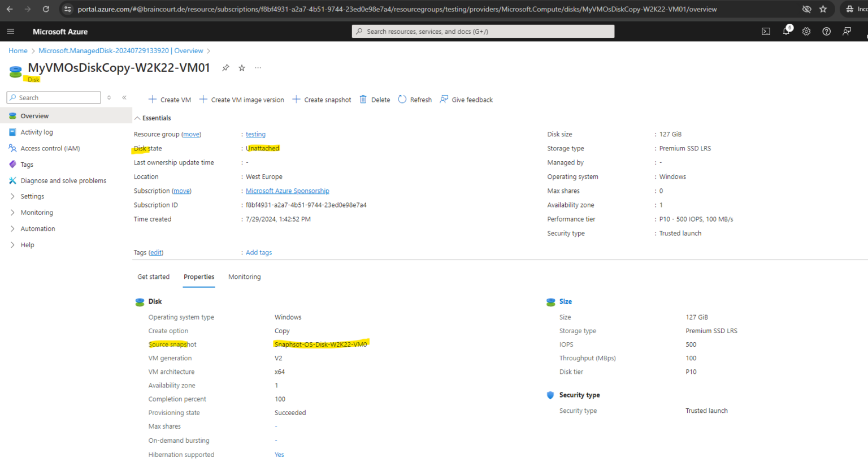
Task: Click the Refresh icon in the toolbar
Action: [414, 99]
